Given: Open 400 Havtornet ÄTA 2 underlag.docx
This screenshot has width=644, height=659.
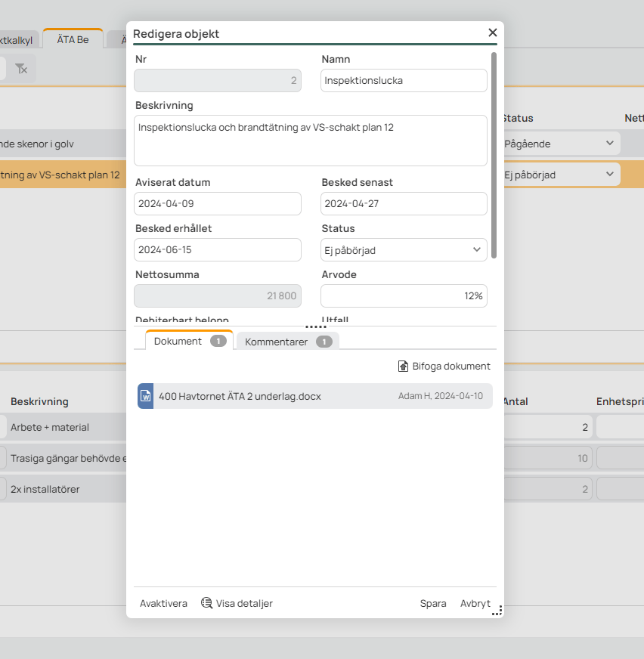Looking at the screenshot, I should point(315,396).
